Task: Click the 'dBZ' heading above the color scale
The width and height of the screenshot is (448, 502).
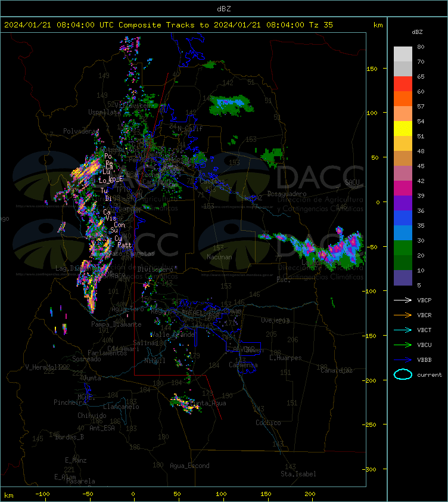Action: pos(417,32)
